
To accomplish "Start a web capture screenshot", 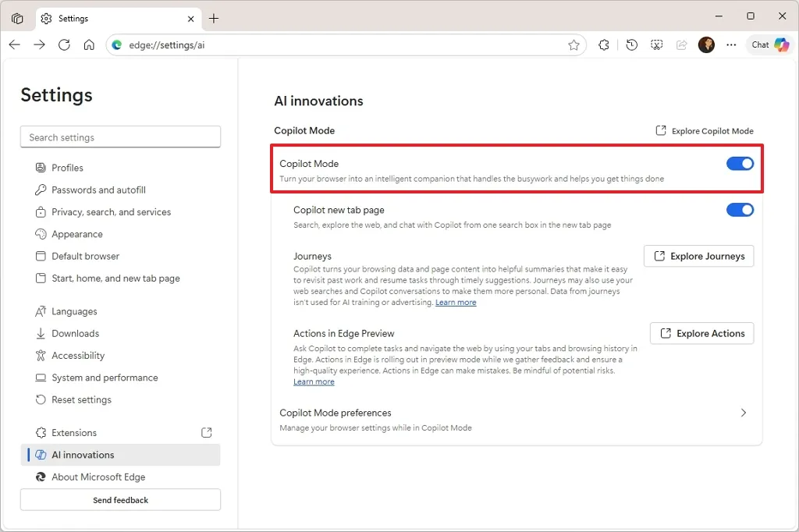I will click(656, 44).
